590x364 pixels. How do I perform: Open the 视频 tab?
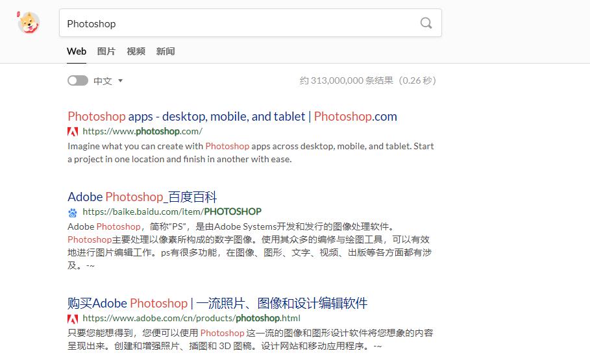[x=136, y=51]
